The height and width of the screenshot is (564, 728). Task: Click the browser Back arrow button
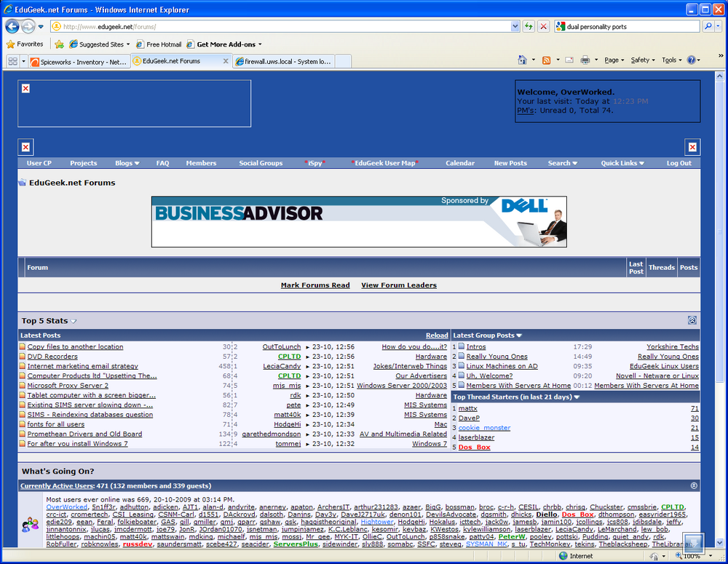[x=12, y=26]
